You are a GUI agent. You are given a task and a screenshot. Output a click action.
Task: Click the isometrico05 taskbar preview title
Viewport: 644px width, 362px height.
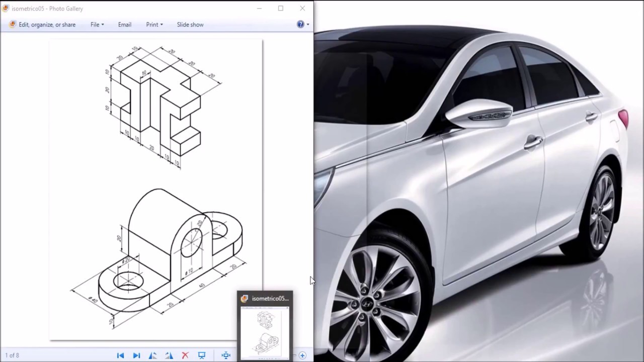pyautogui.click(x=270, y=299)
